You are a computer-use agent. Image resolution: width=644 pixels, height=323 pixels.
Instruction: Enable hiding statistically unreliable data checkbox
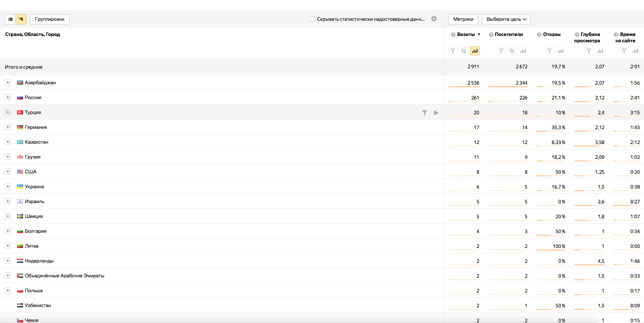click(313, 19)
